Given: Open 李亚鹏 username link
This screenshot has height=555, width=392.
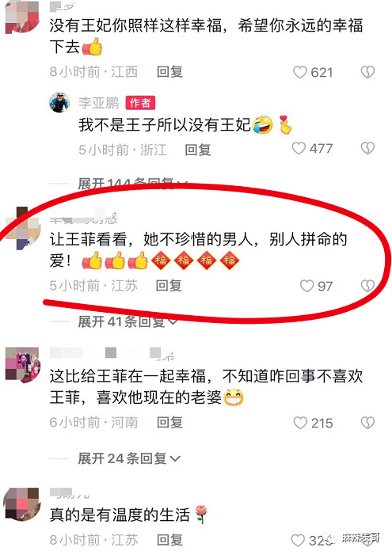Looking at the screenshot, I should (98, 103).
